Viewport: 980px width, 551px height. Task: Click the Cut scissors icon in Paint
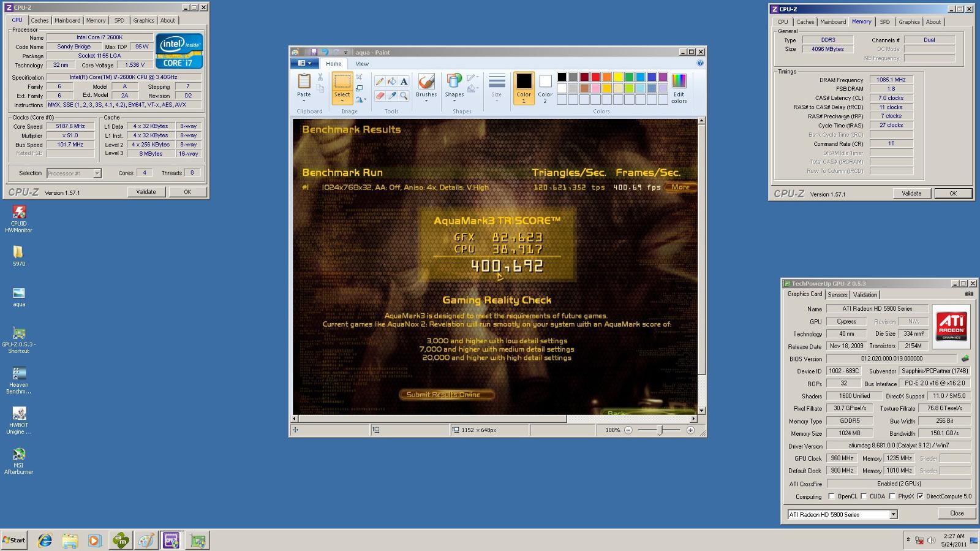pyautogui.click(x=320, y=77)
